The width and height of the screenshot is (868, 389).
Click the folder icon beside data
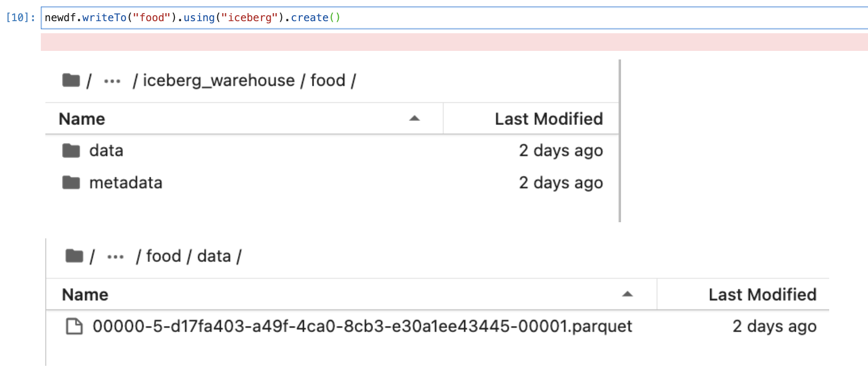71,151
